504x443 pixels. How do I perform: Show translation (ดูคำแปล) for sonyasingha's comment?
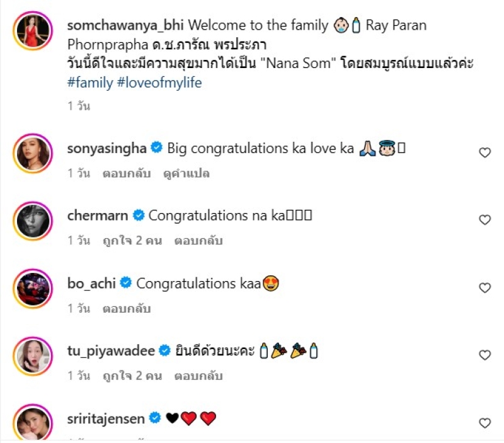point(187,173)
